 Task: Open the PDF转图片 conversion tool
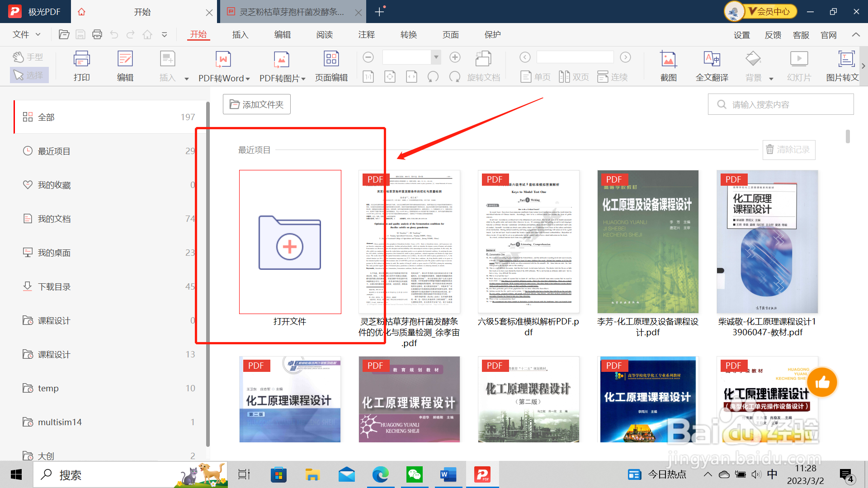[280, 66]
